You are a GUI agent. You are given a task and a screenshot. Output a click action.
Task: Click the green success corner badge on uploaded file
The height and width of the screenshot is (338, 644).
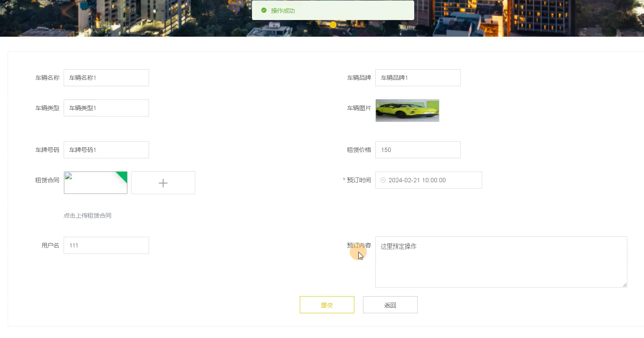click(x=123, y=176)
